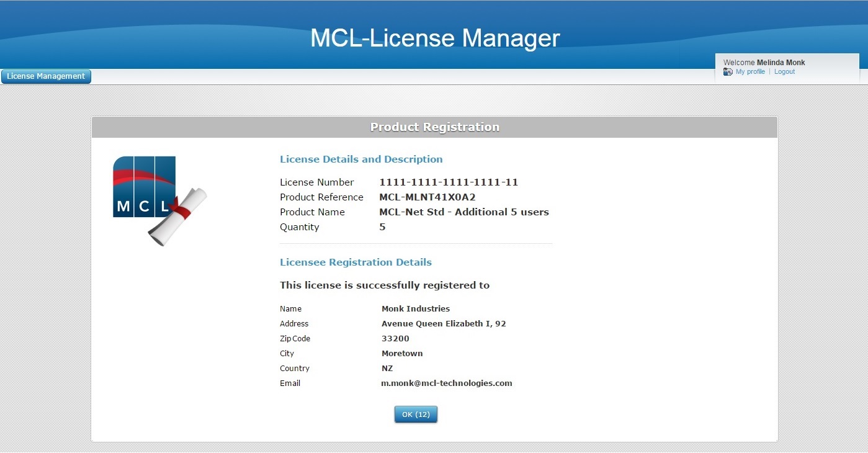This screenshot has height=453, width=868.
Task: Click the licensee name Monk Industries
Action: 416,309
